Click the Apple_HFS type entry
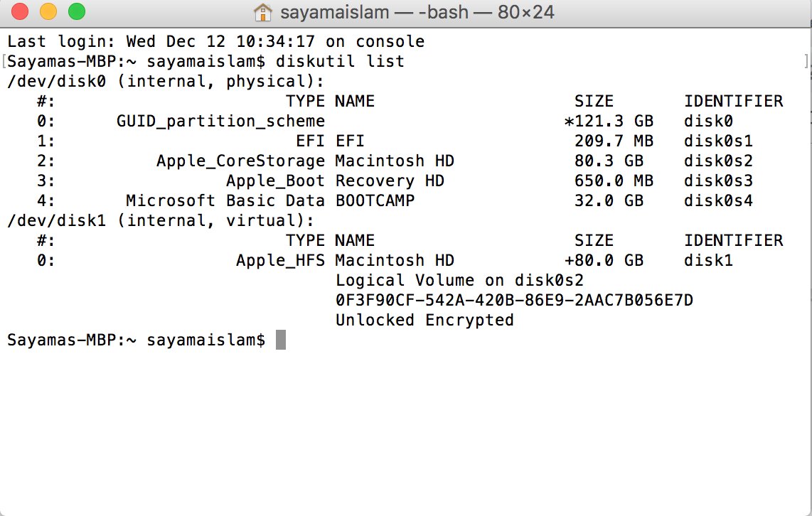This screenshot has height=516, width=812. (280, 261)
